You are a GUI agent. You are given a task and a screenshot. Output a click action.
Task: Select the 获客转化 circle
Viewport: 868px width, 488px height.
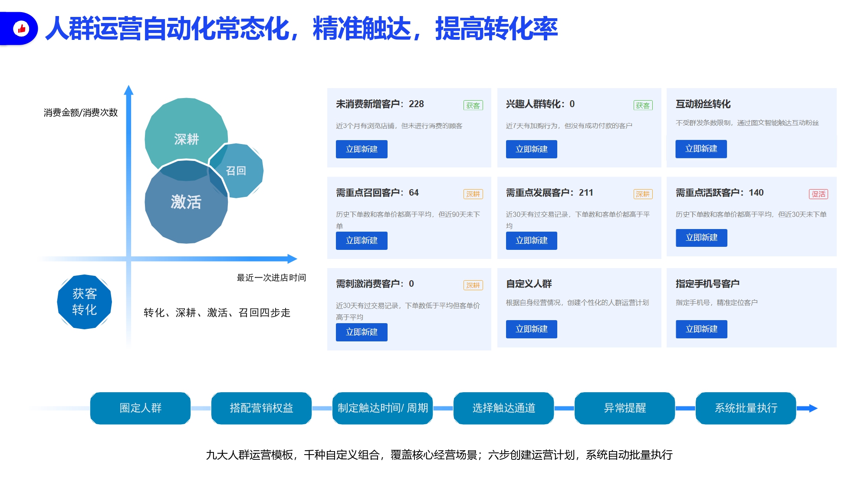85,301
